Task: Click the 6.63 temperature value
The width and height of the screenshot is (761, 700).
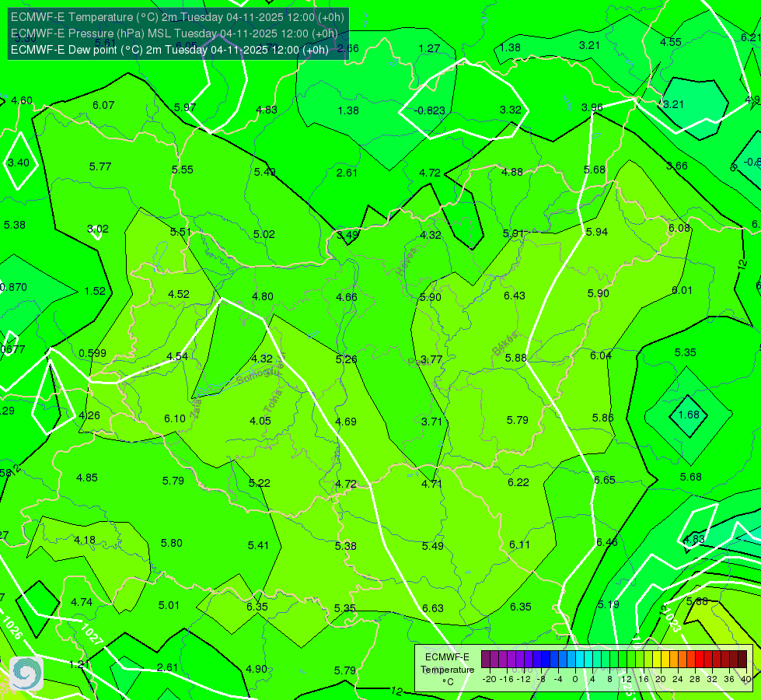Action: pyautogui.click(x=433, y=608)
